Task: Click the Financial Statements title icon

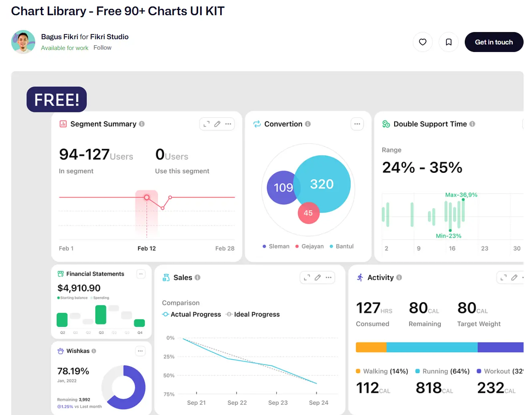Action: click(x=61, y=274)
